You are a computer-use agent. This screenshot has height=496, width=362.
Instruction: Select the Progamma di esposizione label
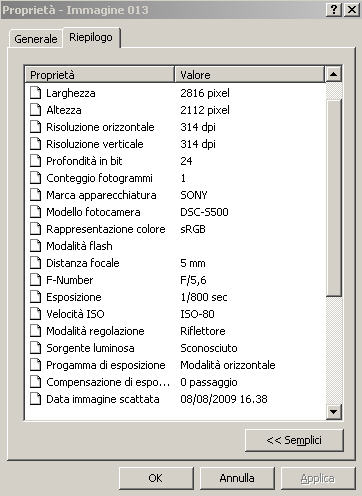tap(106, 365)
